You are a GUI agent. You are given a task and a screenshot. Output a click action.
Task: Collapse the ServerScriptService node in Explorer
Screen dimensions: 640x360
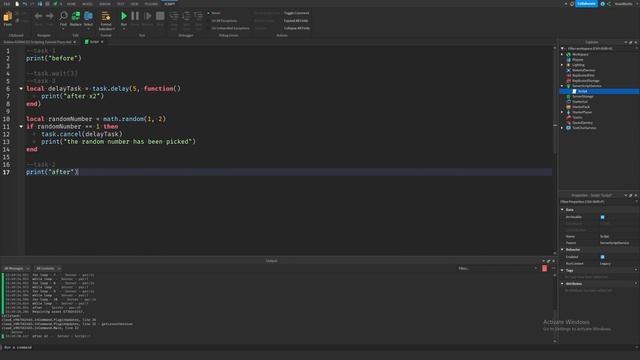coord(562,86)
